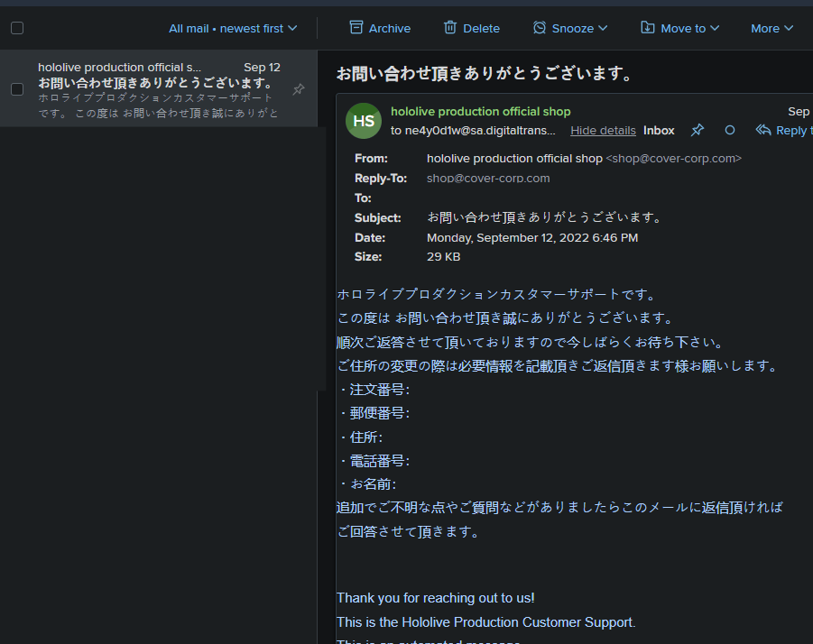The height and width of the screenshot is (644, 813).
Task: Toggle the unread circle indicator in message header
Action: pyautogui.click(x=729, y=130)
